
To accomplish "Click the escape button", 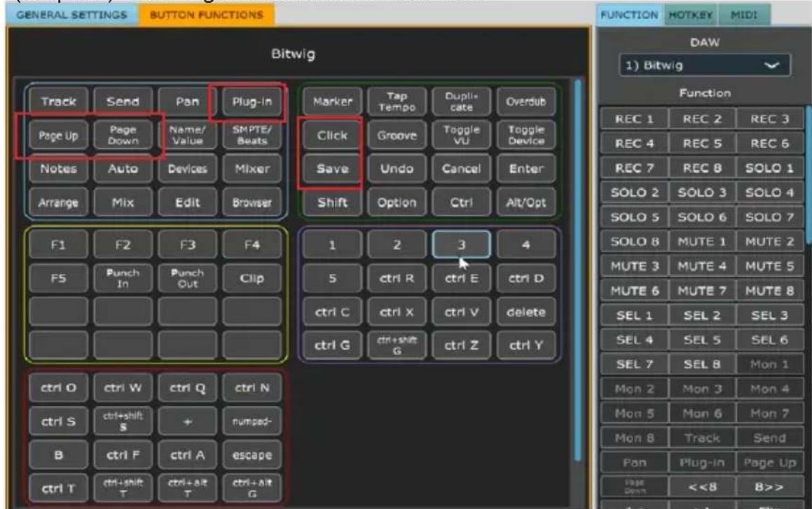I will click(252, 455).
